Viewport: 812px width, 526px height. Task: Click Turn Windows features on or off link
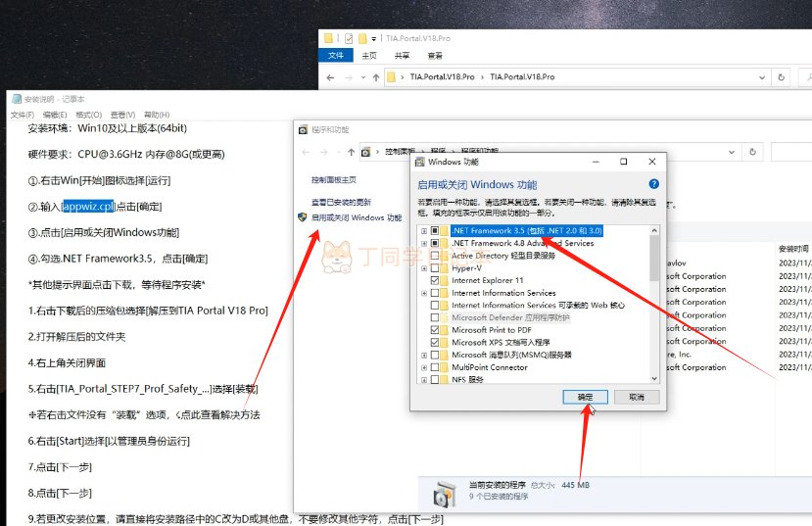pos(357,217)
